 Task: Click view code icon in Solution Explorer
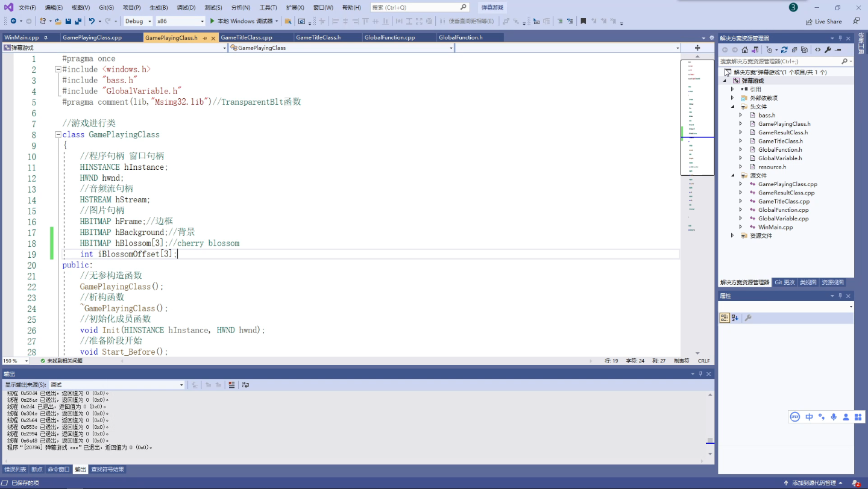pyautogui.click(x=818, y=50)
